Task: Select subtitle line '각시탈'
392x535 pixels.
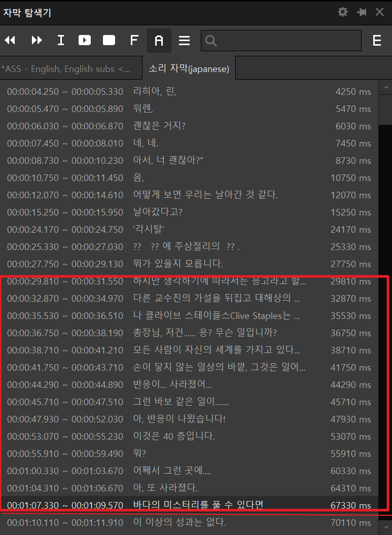Action: coord(189,229)
